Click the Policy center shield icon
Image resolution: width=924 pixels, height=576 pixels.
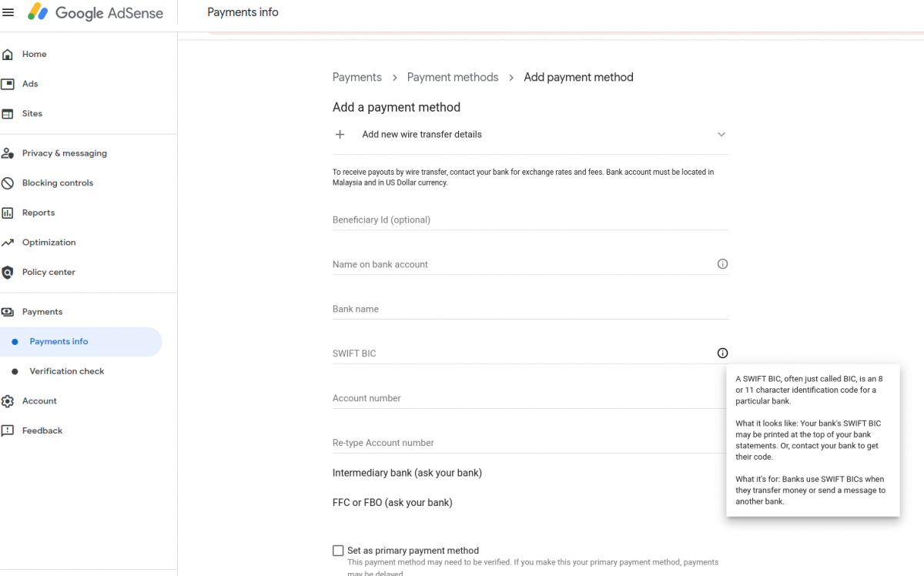[x=8, y=273]
